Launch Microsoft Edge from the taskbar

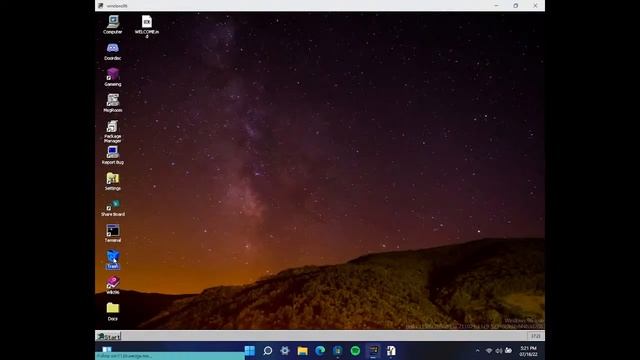[320, 351]
